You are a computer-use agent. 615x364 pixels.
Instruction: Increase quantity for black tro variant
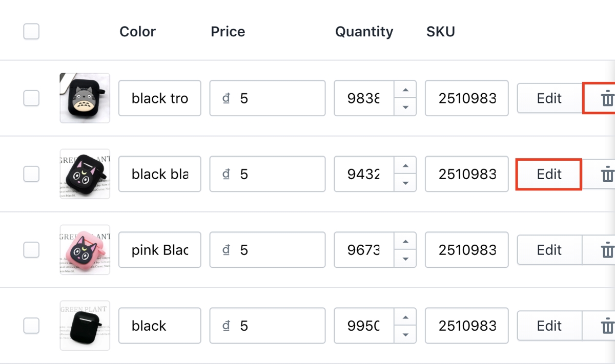[405, 90]
